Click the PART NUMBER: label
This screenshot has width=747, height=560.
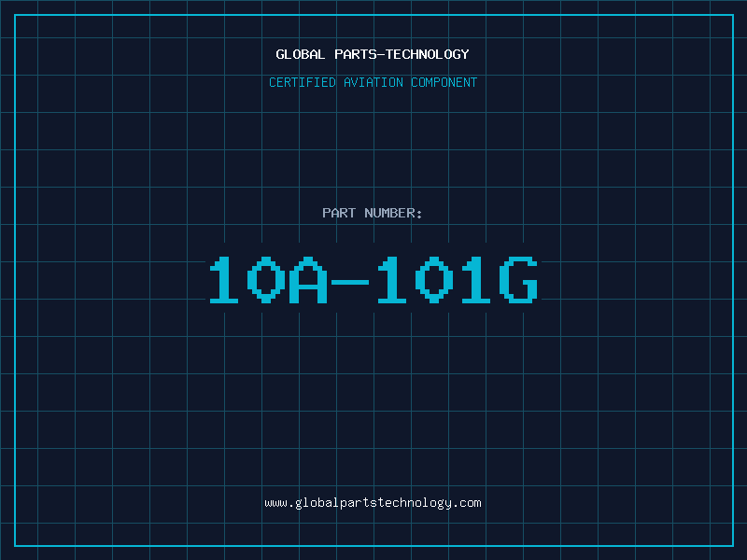[x=373, y=213]
